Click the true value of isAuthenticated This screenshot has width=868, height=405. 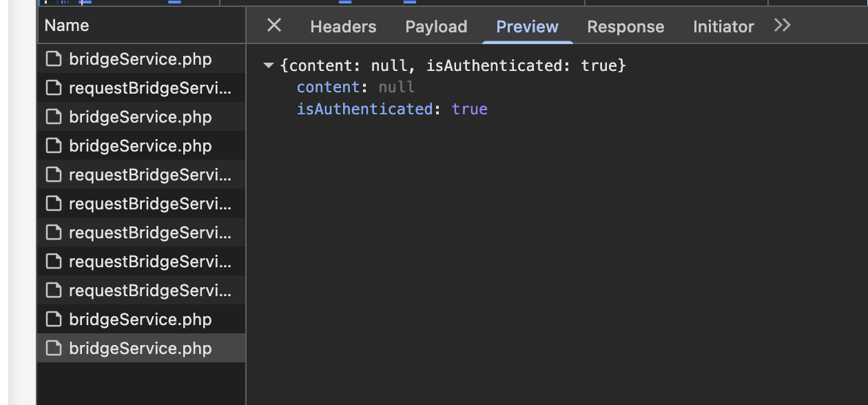click(x=470, y=109)
